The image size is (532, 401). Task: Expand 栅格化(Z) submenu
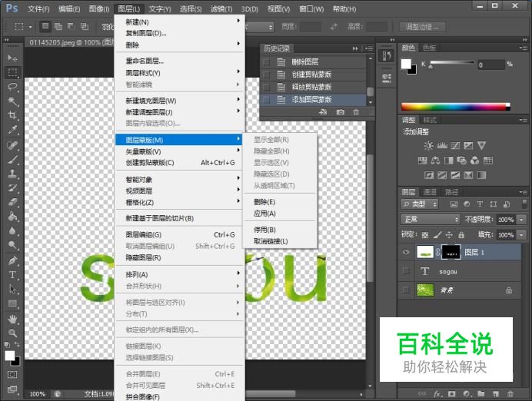(179, 202)
